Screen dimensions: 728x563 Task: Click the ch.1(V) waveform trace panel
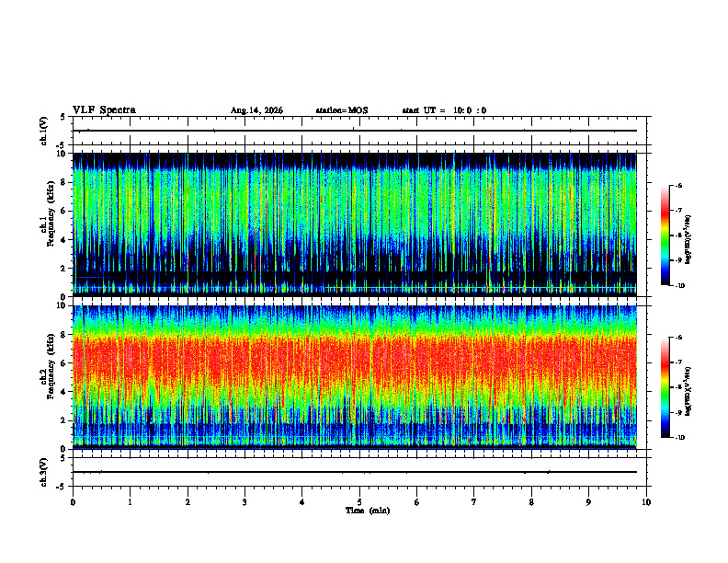point(359,131)
